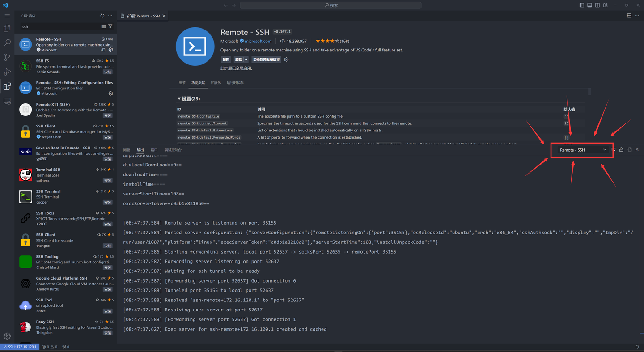
Task: Toggle the panel open to editor mode
Action: coord(629,150)
